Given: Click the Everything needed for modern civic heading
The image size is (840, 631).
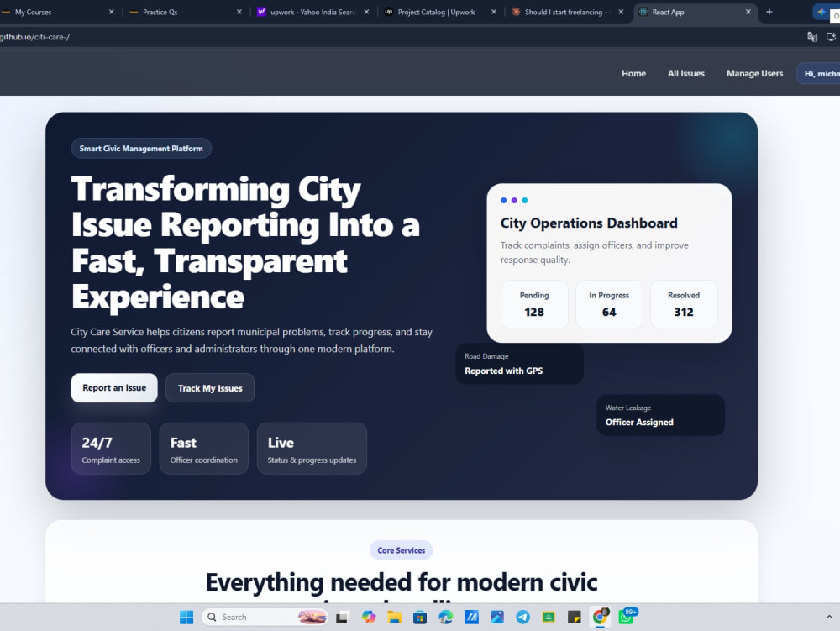Looking at the screenshot, I should pyautogui.click(x=402, y=582).
